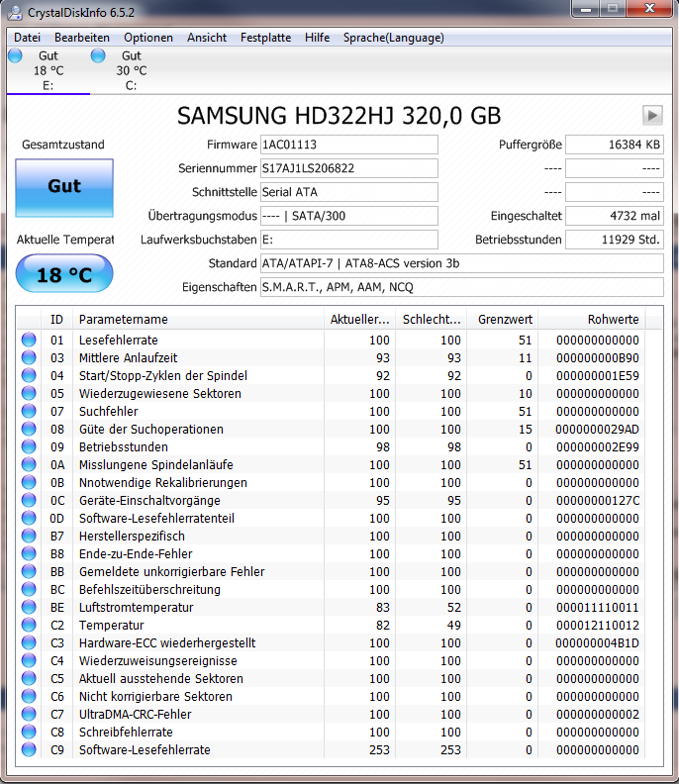The height and width of the screenshot is (784, 679).
Task: Select the raw value 000000004B1D
Action: [x=598, y=643]
